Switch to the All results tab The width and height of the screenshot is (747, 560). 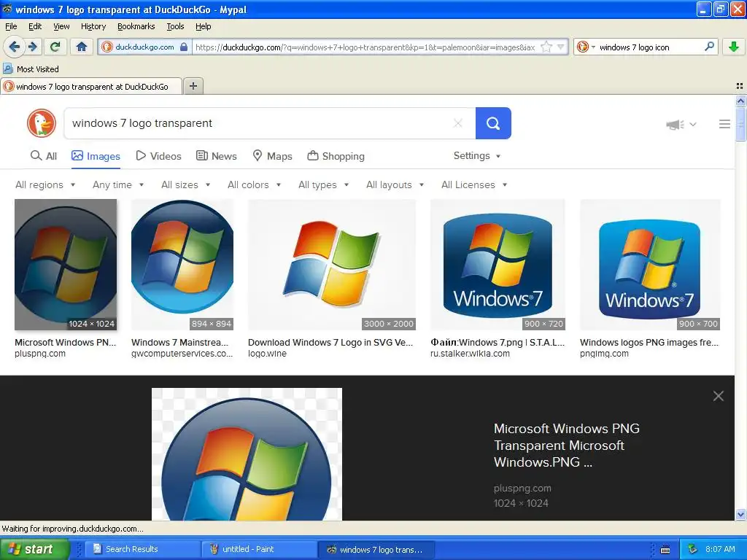point(43,156)
